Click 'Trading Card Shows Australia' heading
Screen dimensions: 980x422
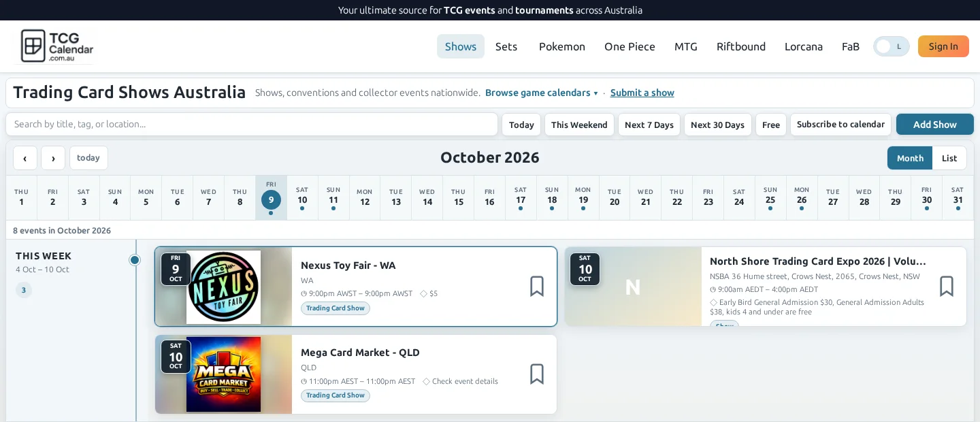(x=129, y=93)
